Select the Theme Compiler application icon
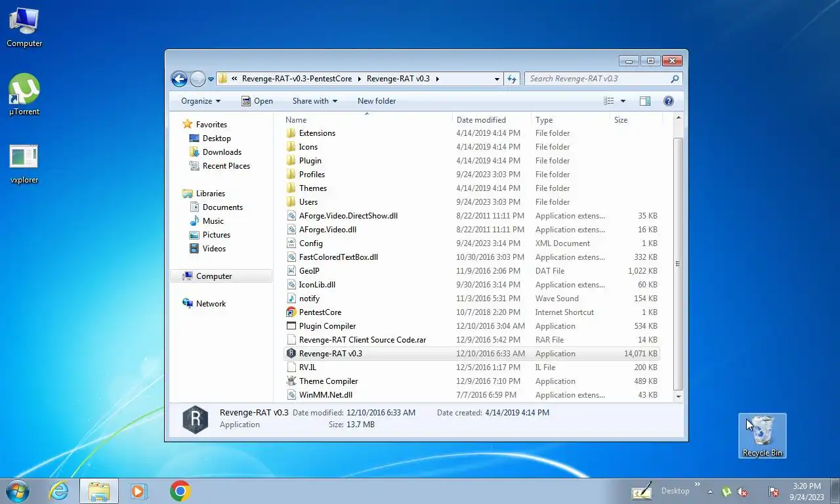 [x=292, y=381]
